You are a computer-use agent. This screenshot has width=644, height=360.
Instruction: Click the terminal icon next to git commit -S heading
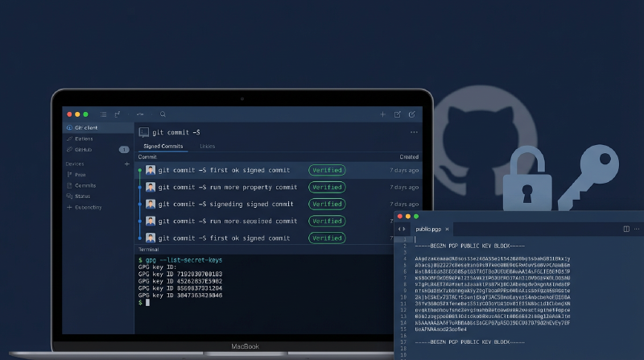click(144, 132)
